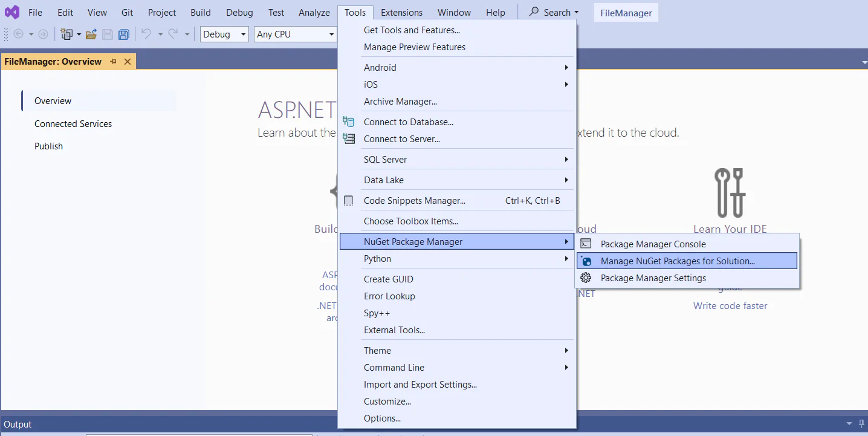
Task: Select Import and Export Settings
Action: coord(456,385)
